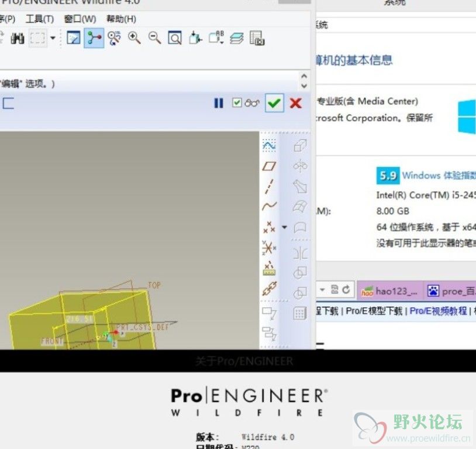
Task: Click the greyed Mirror tool icon
Action: click(x=300, y=253)
